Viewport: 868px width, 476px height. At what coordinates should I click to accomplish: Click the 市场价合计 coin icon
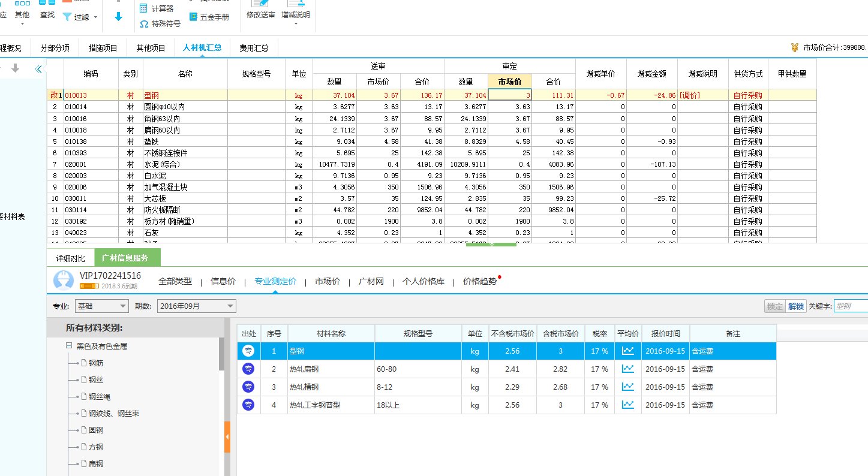pos(795,48)
